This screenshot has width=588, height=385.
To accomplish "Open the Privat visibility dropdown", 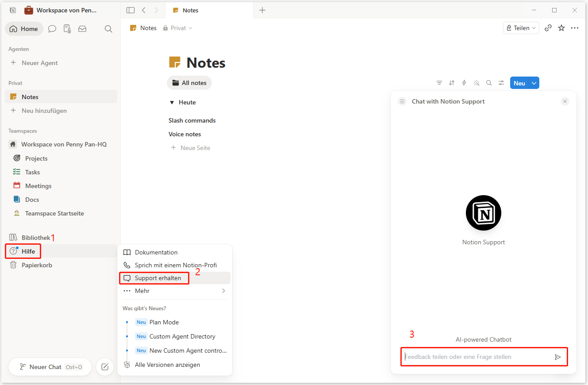I will (178, 28).
